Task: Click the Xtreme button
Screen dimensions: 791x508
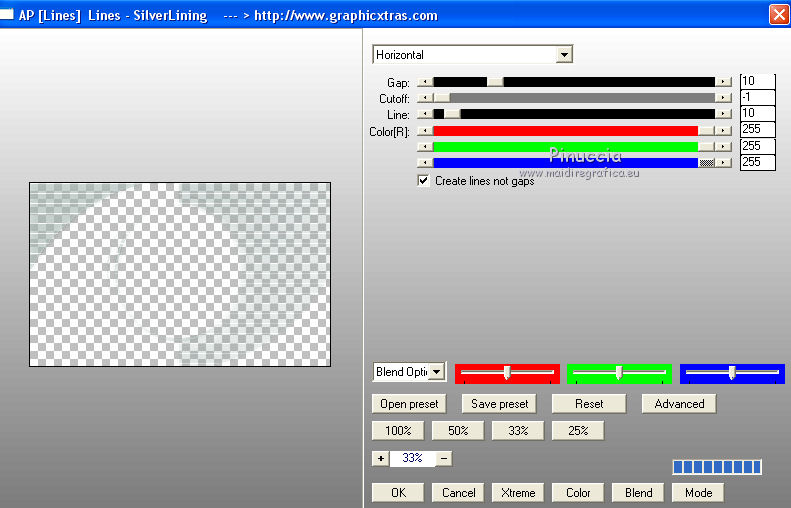Action: [x=518, y=492]
